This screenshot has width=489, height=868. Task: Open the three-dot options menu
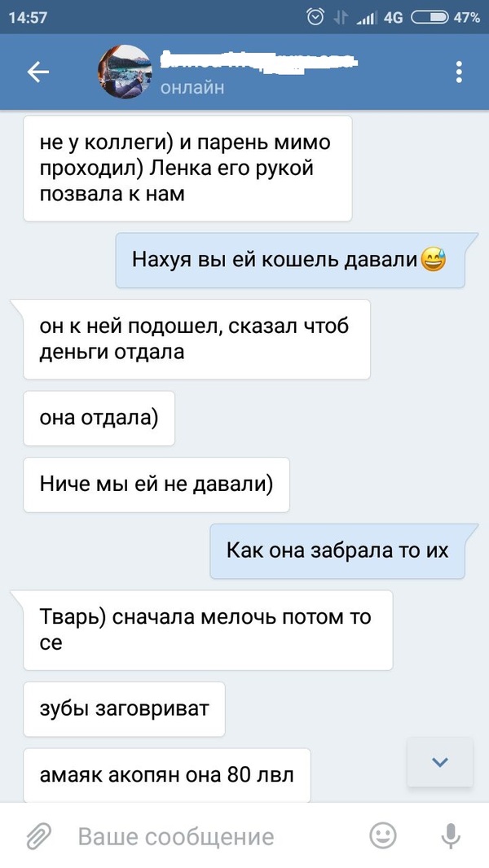click(x=459, y=72)
